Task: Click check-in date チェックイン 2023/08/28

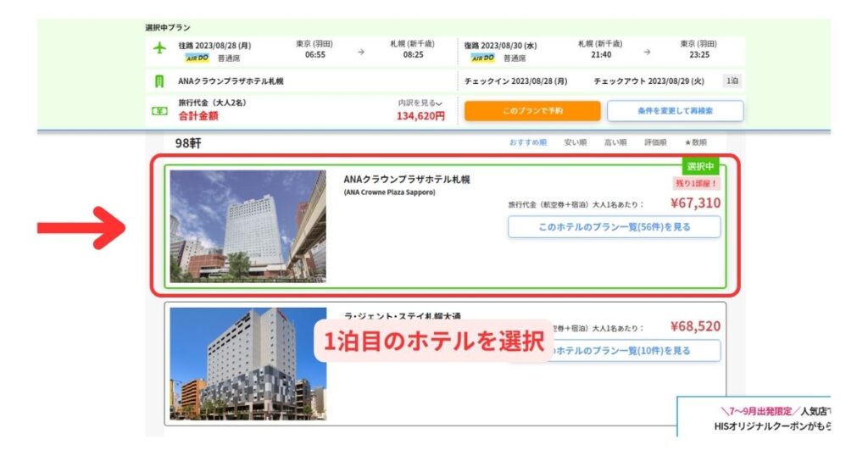Action: coord(516,81)
